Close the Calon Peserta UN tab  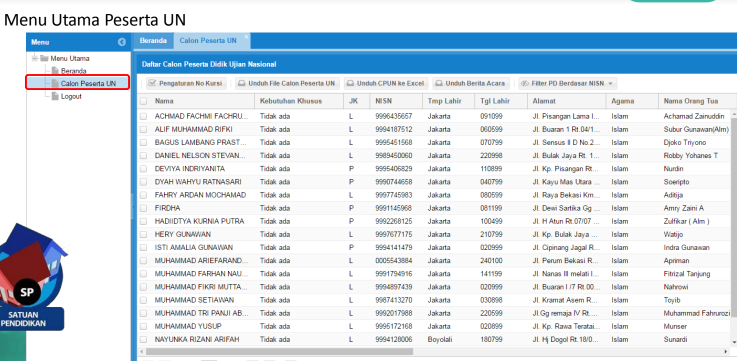click(246, 36)
